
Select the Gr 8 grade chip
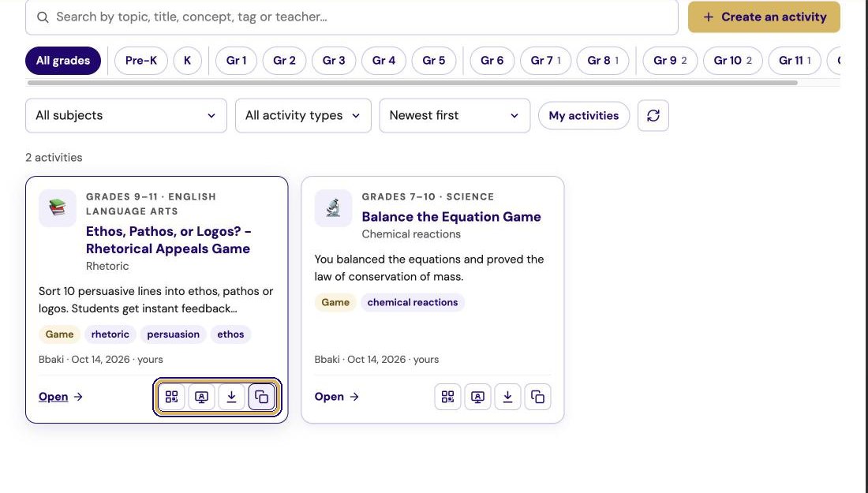tap(603, 60)
